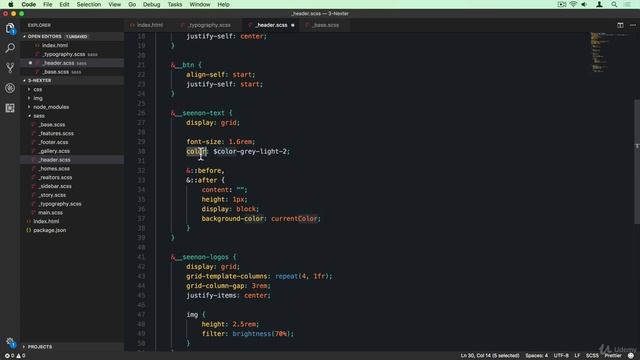Click the Ln 30, Col 14 cursor position
The width and height of the screenshot is (640, 360).
[x=490, y=356]
